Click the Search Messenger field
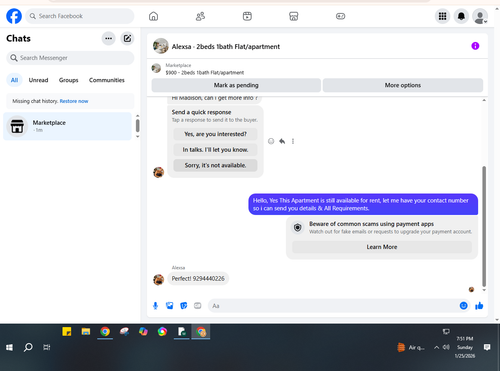Viewport: 500px width, 371px height. (x=70, y=58)
